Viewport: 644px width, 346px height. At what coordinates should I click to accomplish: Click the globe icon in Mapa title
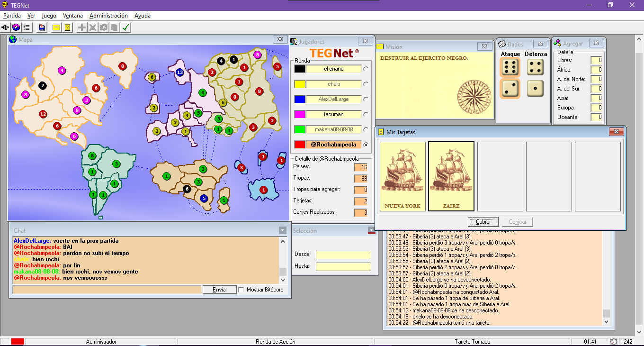[13, 40]
